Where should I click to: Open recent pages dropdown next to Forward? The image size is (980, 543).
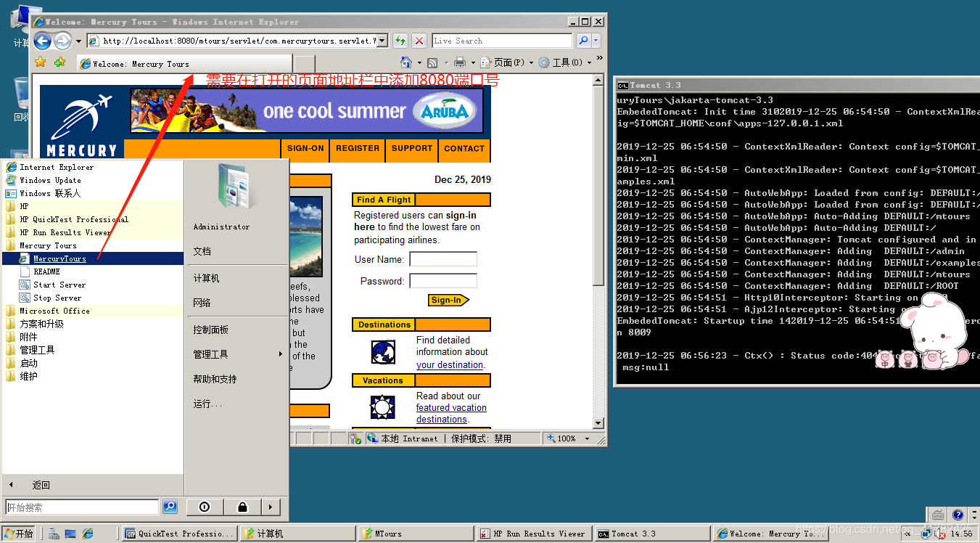78,41
